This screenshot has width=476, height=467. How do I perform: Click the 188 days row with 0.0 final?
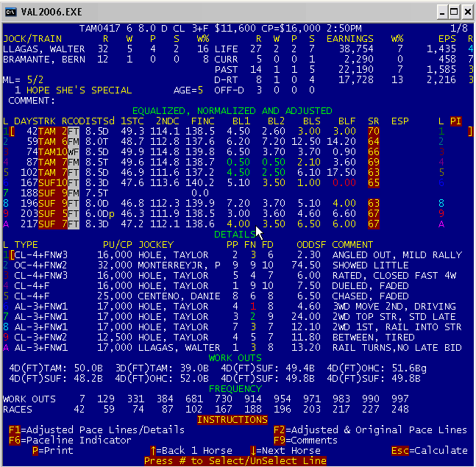pos(106,193)
